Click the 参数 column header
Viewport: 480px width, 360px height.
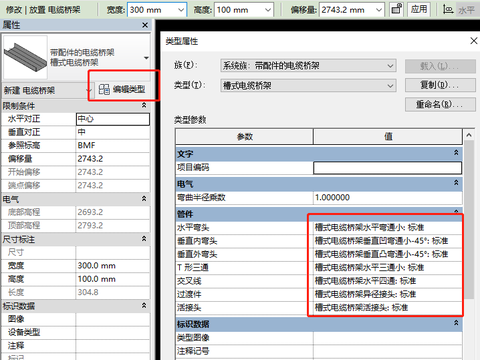pos(244,136)
